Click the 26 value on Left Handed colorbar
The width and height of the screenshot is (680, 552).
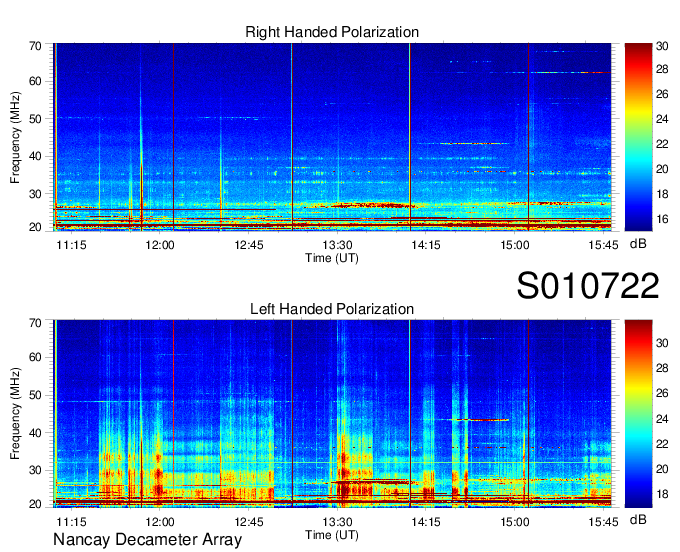pos(662,393)
